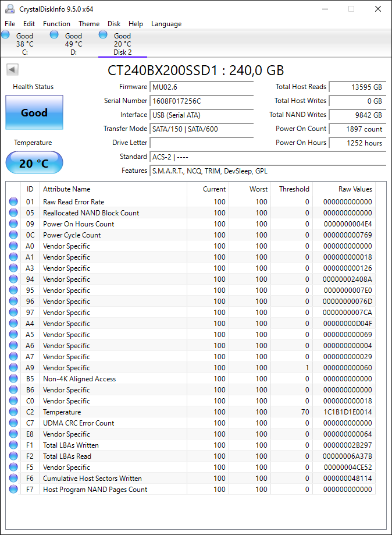Click raw value 1C1B1D1E0014
Image resolution: width=392 pixels, height=535 pixels.
click(347, 412)
